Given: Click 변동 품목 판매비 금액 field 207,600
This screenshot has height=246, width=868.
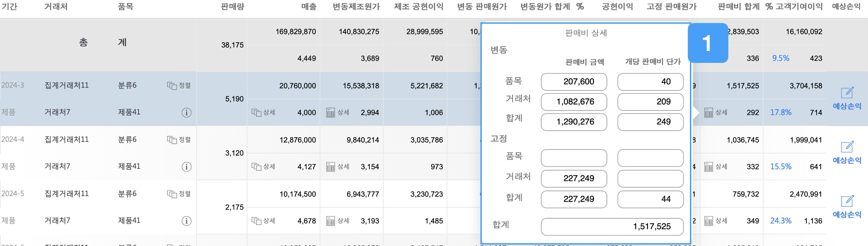Looking at the screenshot, I should point(574,82).
